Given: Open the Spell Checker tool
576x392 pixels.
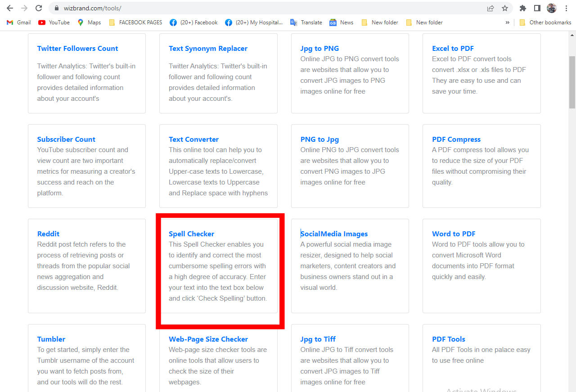Looking at the screenshot, I should tap(191, 234).
